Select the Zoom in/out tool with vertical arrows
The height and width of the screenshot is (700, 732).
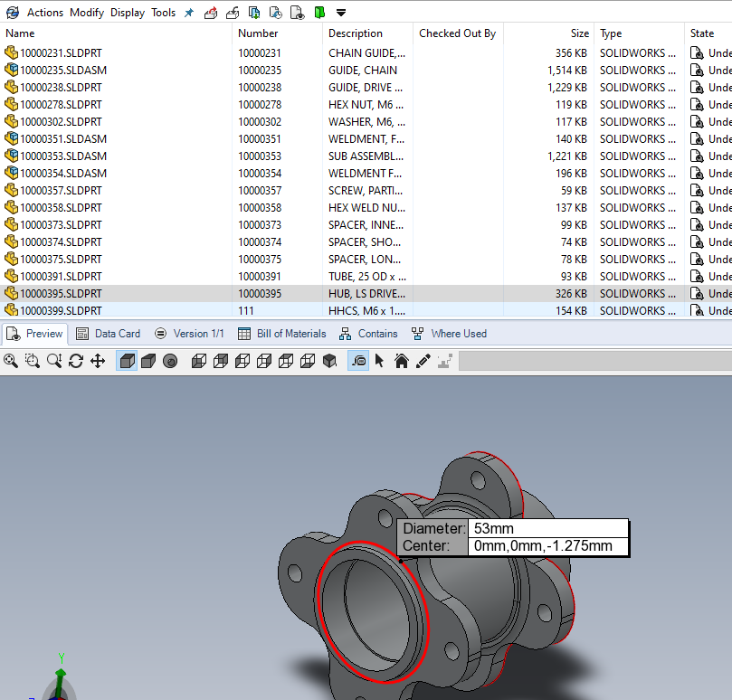click(54, 361)
